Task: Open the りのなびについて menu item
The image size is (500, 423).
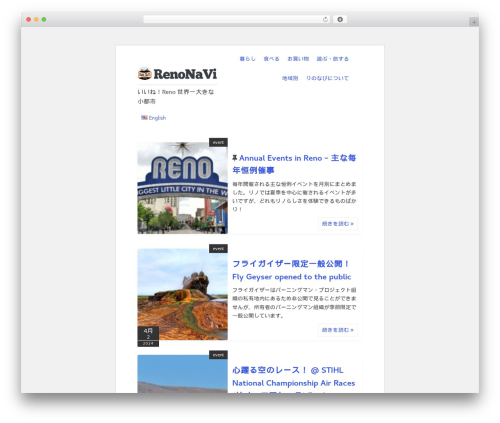Action: tap(327, 78)
